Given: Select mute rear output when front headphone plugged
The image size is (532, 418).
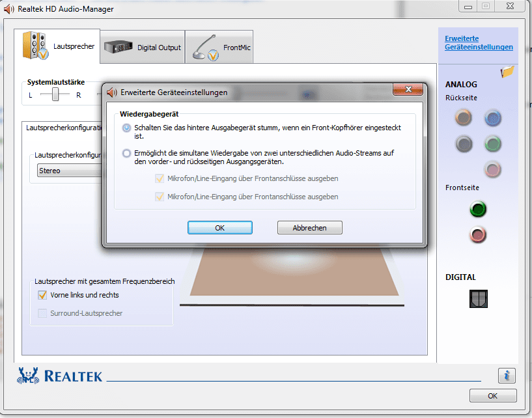Looking at the screenshot, I should point(126,128).
